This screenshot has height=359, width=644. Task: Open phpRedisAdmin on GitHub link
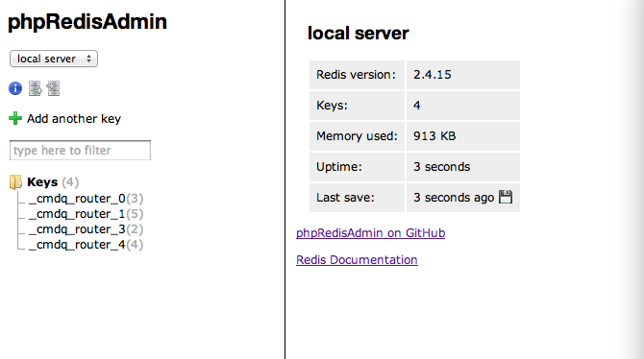pos(370,233)
